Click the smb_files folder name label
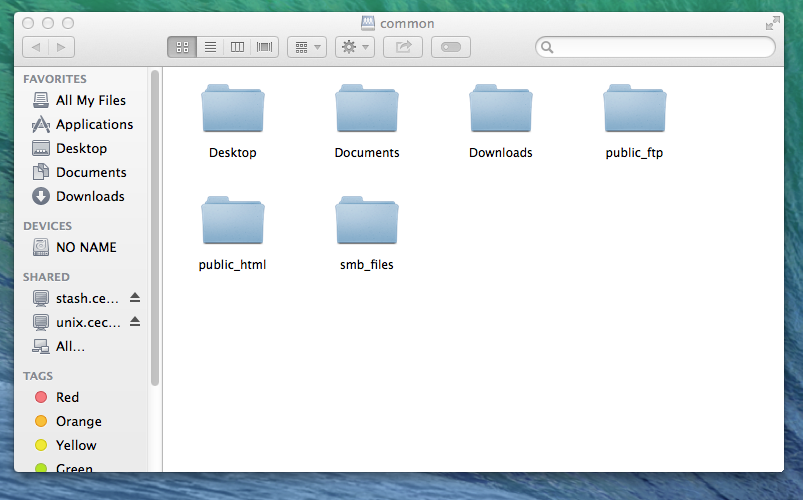The image size is (803, 500). (367, 265)
